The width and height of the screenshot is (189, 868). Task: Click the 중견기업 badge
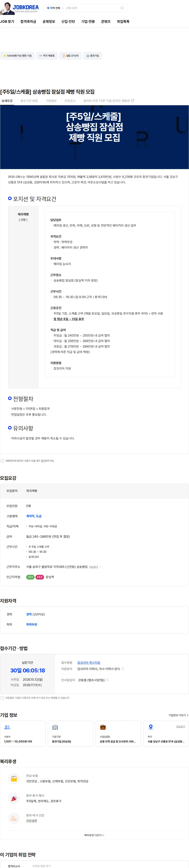(93, 56)
